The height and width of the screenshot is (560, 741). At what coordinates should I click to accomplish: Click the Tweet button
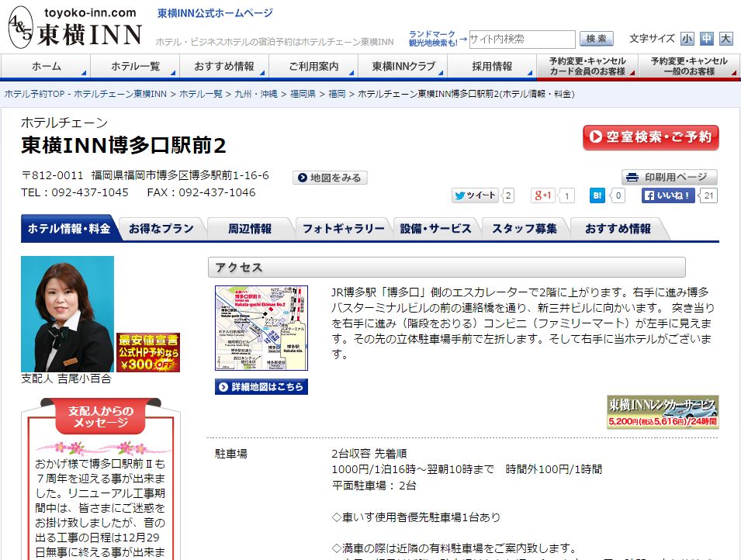pos(475,195)
